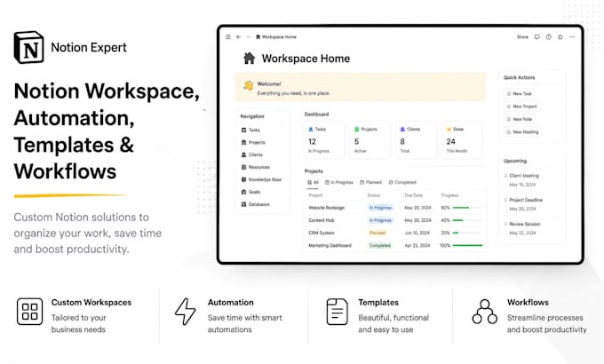The height and width of the screenshot is (364, 604).
Task: Click the New Project quick action
Action: [521, 107]
